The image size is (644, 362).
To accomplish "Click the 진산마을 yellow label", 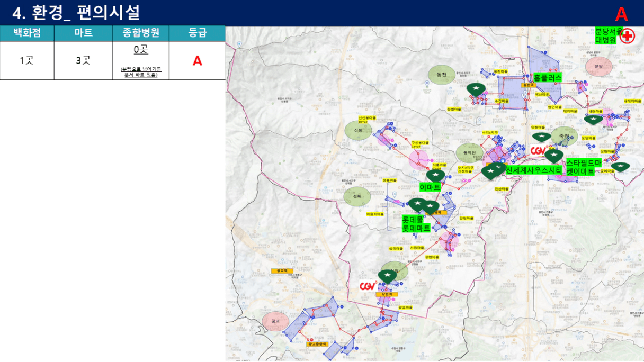I will coord(501,188).
